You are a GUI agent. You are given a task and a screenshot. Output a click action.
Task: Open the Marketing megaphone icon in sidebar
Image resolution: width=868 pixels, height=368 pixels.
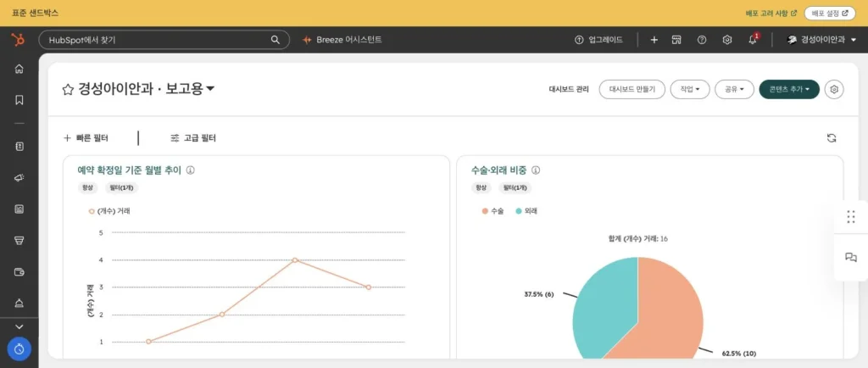coord(19,177)
